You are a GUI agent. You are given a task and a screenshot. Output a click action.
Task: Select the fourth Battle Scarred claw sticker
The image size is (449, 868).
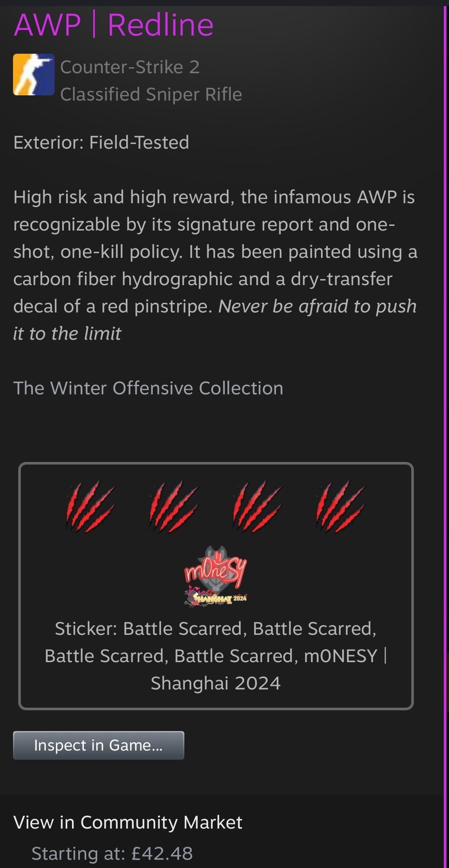coord(340,506)
